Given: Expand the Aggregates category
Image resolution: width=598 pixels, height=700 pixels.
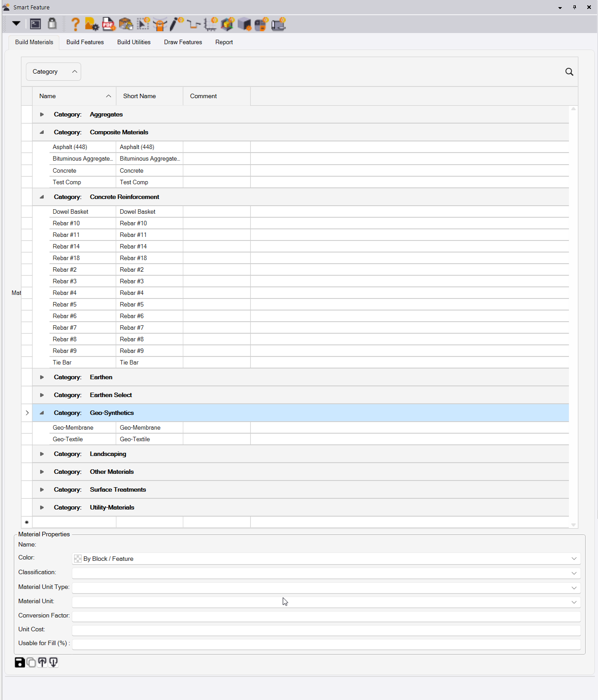Looking at the screenshot, I should pos(42,115).
